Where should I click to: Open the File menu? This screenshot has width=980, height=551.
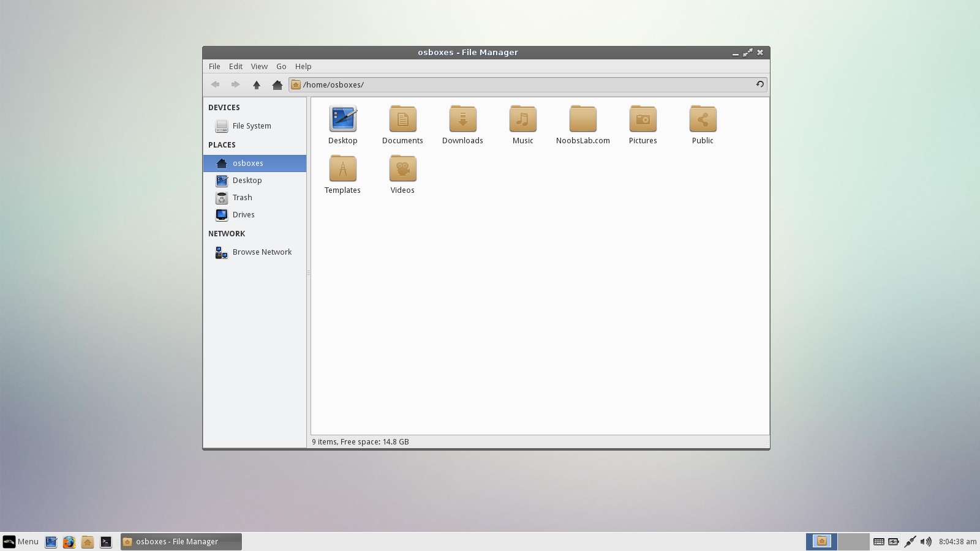click(214, 67)
